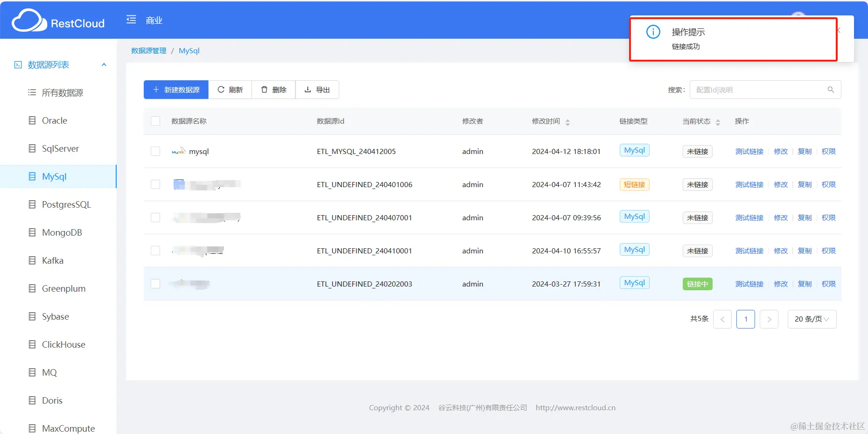Click 修改 for ETL_UNDEFINED_240401006 row
The width and height of the screenshot is (868, 434).
pos(781,184)
